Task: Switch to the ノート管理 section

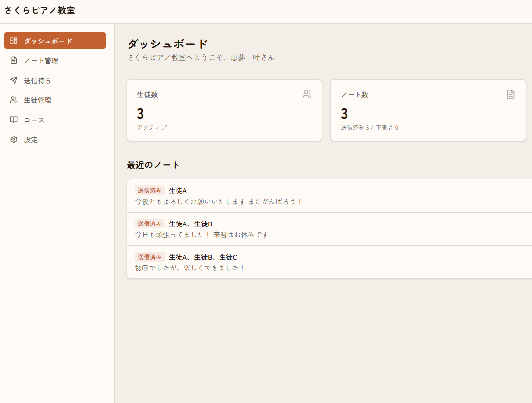Action: point(41,60)
